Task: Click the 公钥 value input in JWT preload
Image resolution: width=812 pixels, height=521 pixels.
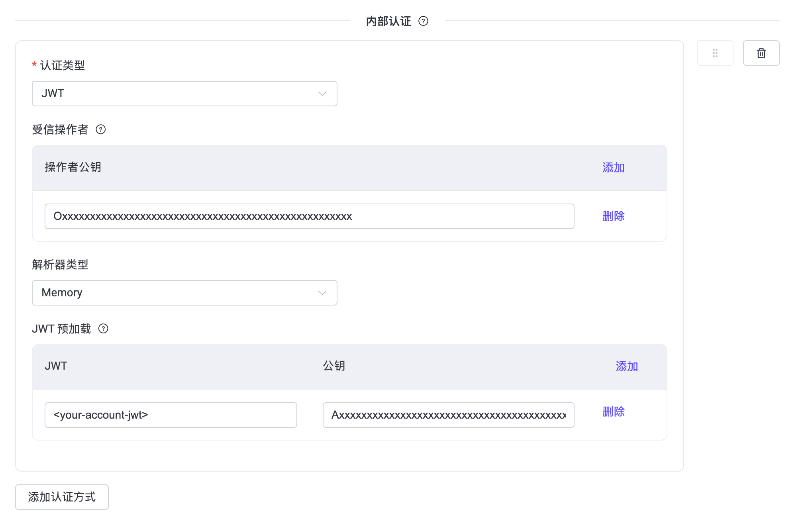Action: pyautogui.click(x=448, y=415)
